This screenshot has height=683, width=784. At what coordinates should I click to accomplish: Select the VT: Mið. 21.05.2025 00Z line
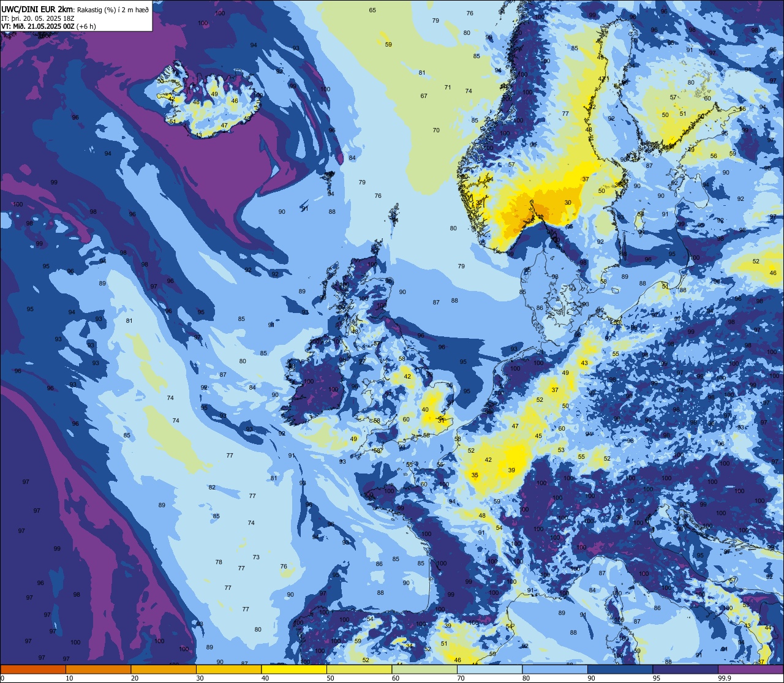click(x=48, y=26)
